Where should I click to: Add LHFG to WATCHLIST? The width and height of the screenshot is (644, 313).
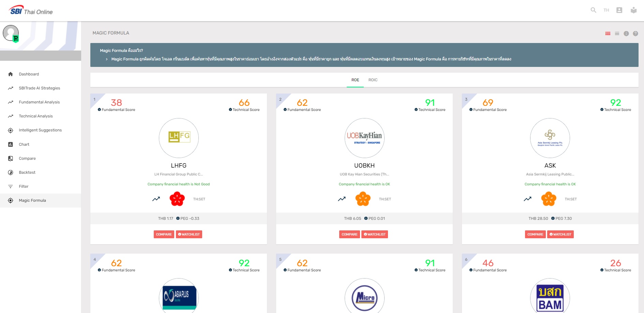189,234
